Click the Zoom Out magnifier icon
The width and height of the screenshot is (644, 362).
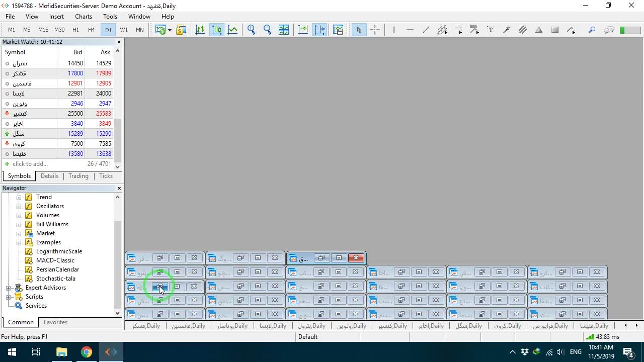(x=268, y=30)
